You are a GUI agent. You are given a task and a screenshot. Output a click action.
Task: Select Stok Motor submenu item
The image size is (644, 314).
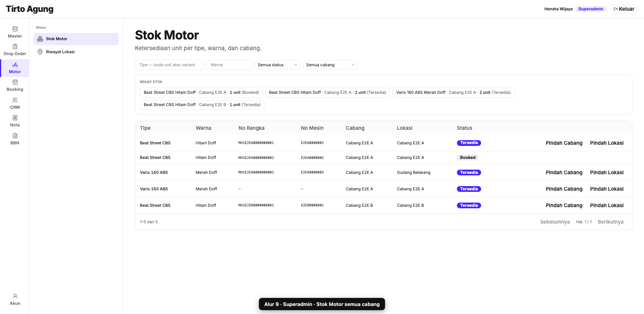[x=76, y=39]
